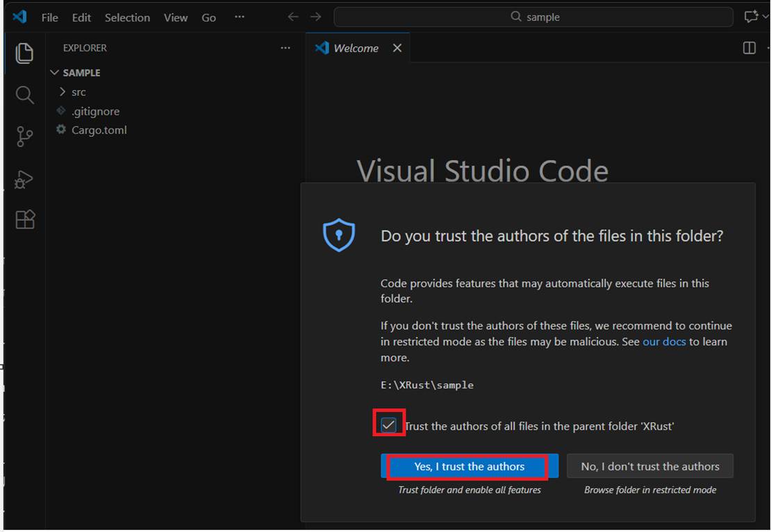Viewport: 771px width, 532px height.
Task: Uncheck trust parent folder 'XRust' checkbox
Action: click(388, 425)
